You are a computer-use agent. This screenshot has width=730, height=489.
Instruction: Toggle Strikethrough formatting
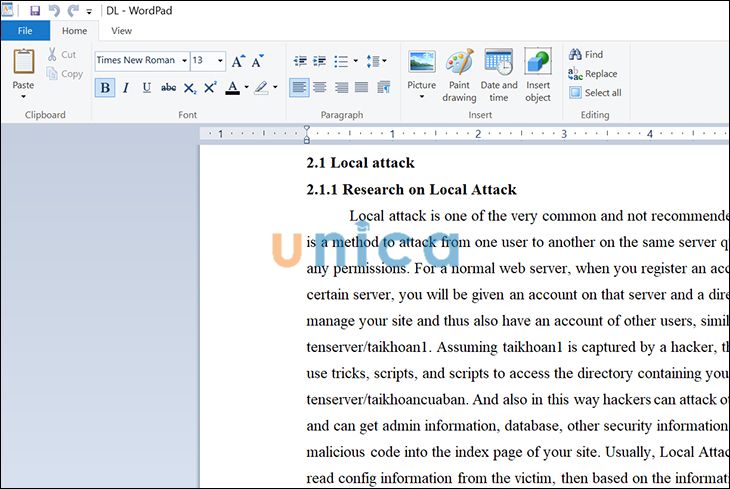click(x=168, y=88)
